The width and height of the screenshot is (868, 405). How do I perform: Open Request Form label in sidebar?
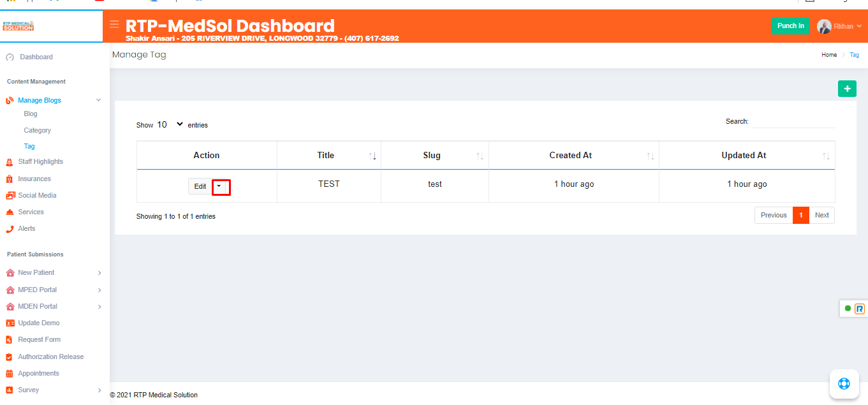tap(40, 339)
